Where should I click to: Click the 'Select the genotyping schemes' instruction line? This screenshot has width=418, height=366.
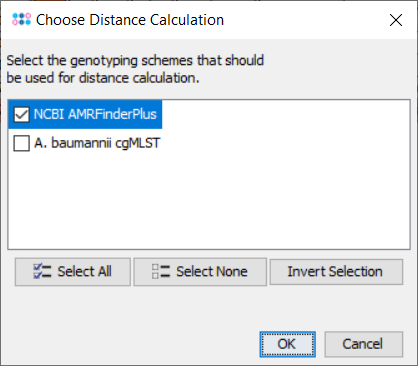click(x=135, y=61)
